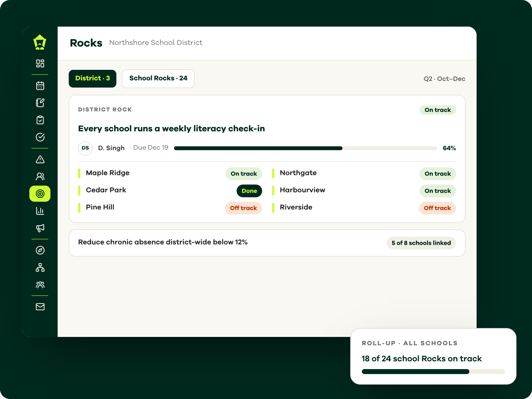Open the bar chart scorecard icon
The height and width of the screenshot is (399, 532).
(40, 211)
